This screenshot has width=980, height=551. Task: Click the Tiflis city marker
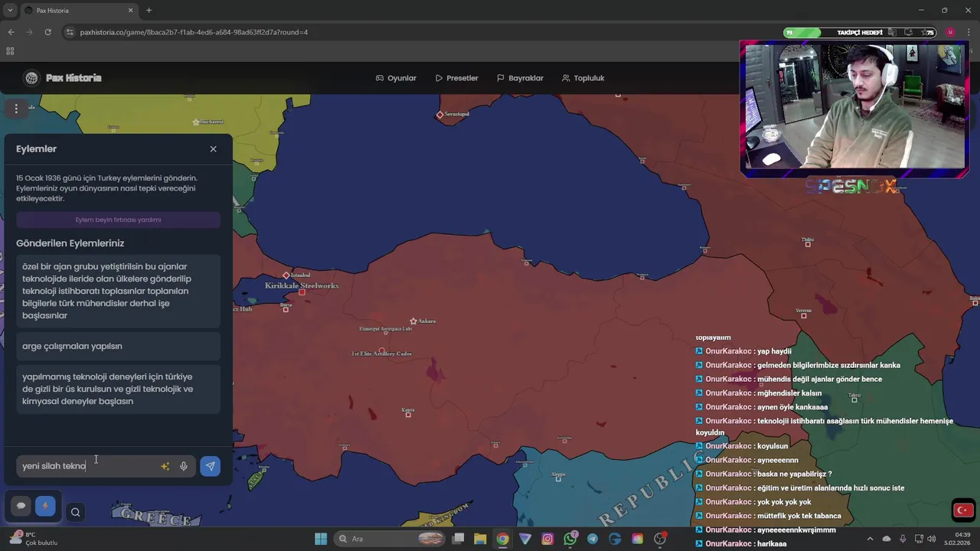(808, 243)
